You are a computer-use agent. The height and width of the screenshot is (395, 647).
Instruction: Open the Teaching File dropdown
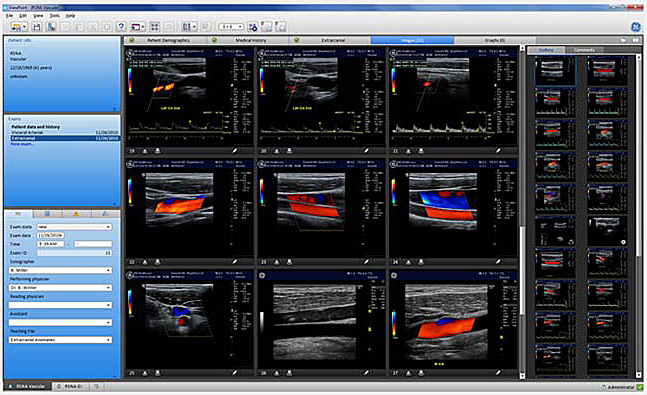point(60,340)
